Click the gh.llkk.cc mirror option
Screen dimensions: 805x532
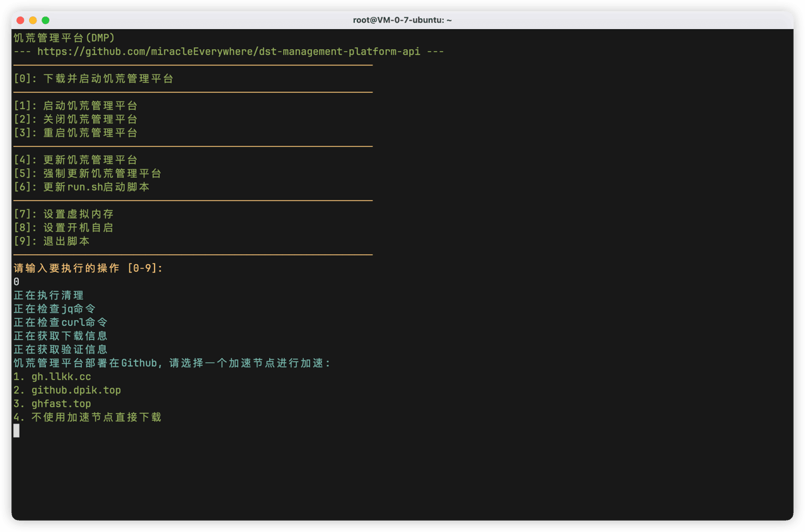52,377
